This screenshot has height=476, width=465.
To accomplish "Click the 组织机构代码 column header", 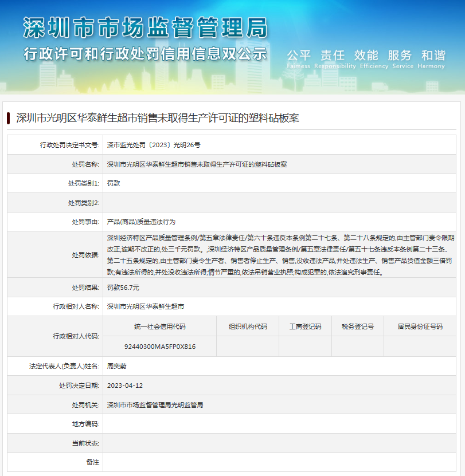I will 248,326.
